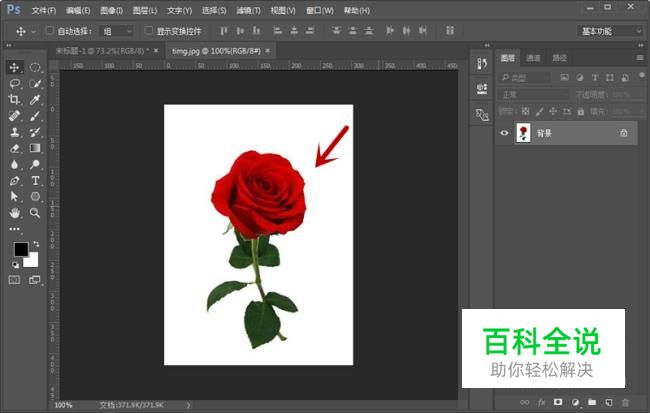Screen dimensions: 650x413
Task: Select the Elliptical Marquee tool
Action: click(35, 67)
